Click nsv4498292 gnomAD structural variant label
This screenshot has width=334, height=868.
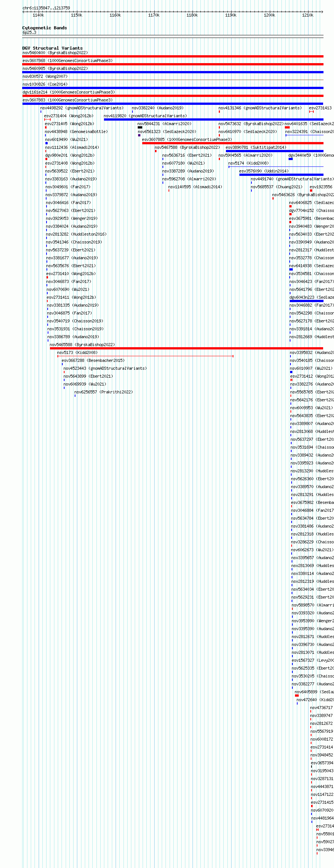(82, 108)
